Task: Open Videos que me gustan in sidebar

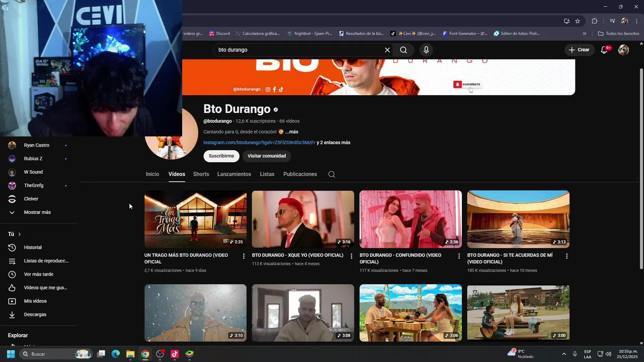Action: pyautogui.click(x=38, y=288)
